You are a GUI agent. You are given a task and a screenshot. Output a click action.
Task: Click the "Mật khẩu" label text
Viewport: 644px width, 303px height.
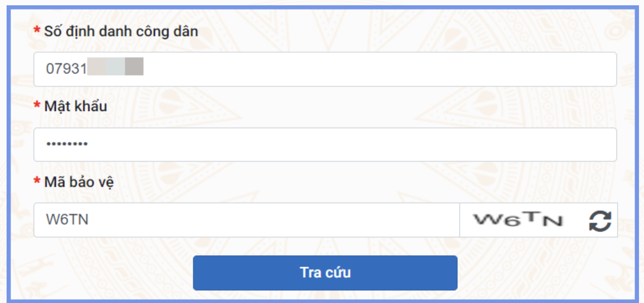76,106
